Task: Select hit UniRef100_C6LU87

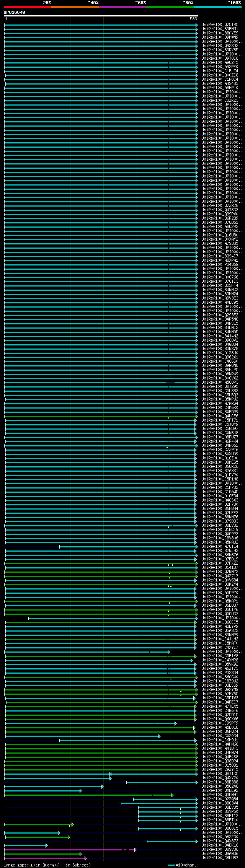Action: [220, 858]
